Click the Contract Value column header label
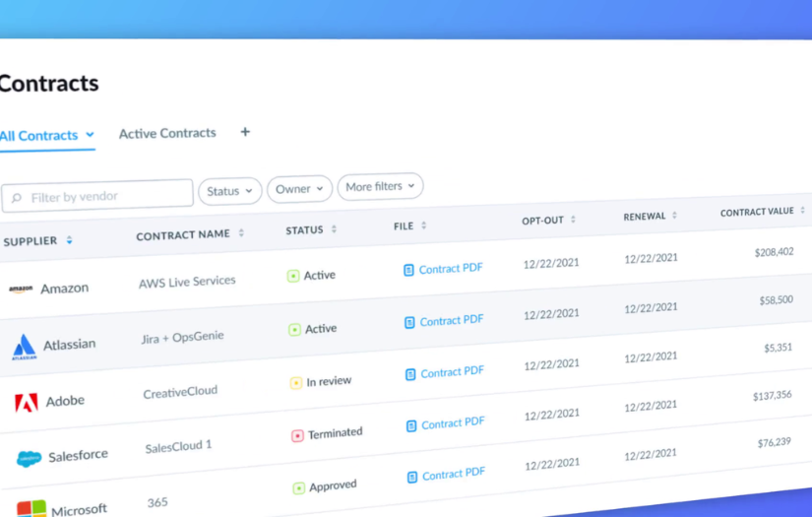 point(757,212)
